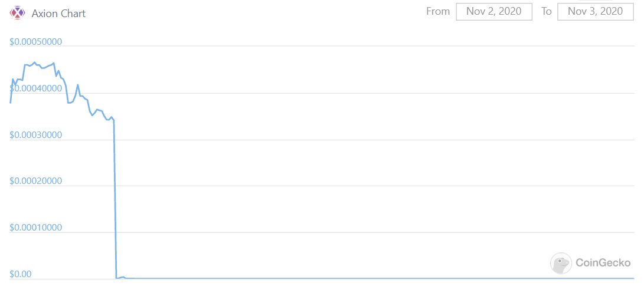Click the $0.00 axis label
644x296 pixels.
[x=21, y=274]
